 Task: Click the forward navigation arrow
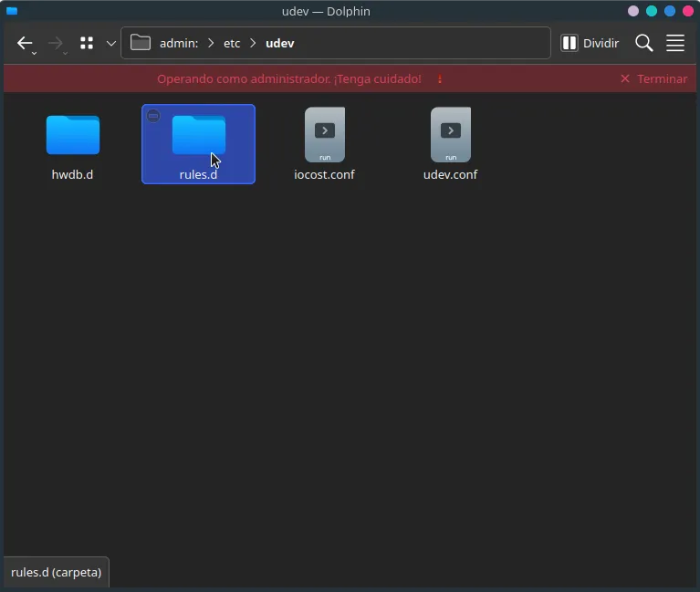pyautogui.click(x=56, y=43)
